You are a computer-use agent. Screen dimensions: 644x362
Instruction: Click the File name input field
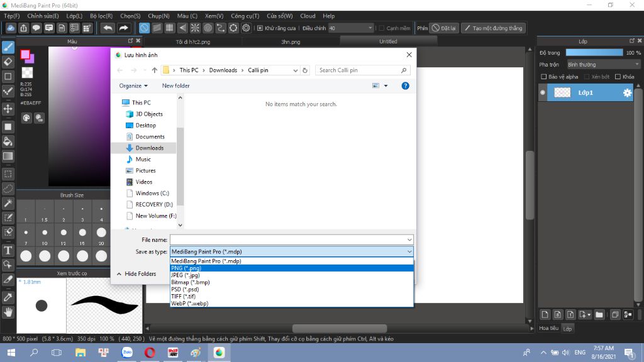point(287,239)
